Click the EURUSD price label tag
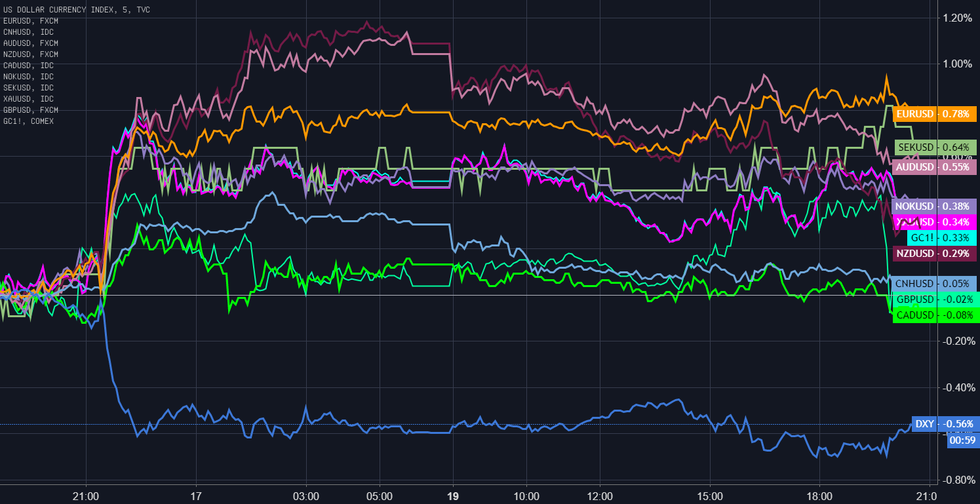980x504 pixels. (x=935, y=114)
